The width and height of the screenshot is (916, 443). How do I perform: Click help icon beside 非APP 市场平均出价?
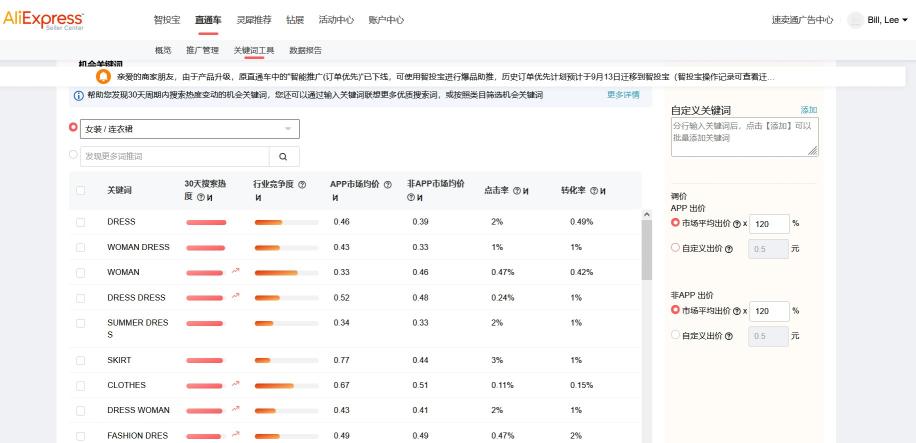[x=737, y=312]
